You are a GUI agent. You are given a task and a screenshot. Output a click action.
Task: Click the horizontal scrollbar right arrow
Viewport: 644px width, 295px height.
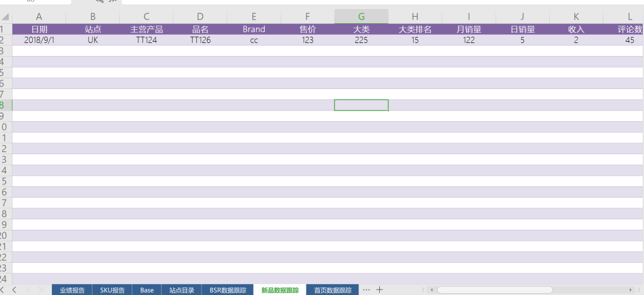(x=631, y=290)
